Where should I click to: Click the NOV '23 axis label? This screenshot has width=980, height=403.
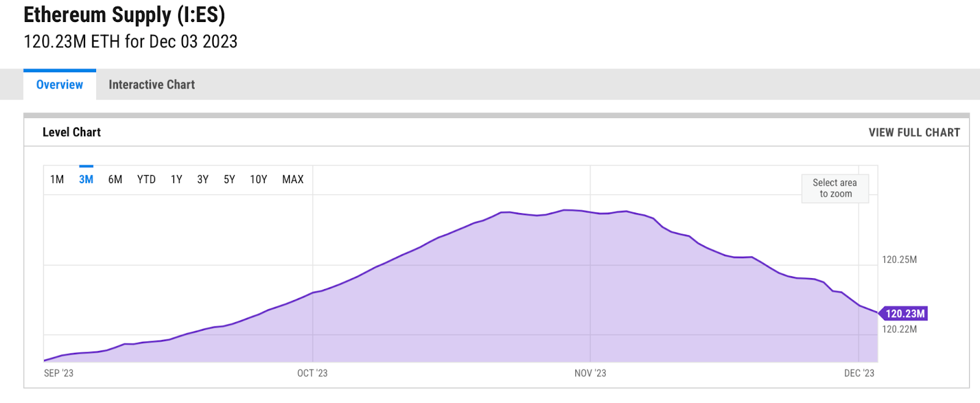tap(590, 373)
